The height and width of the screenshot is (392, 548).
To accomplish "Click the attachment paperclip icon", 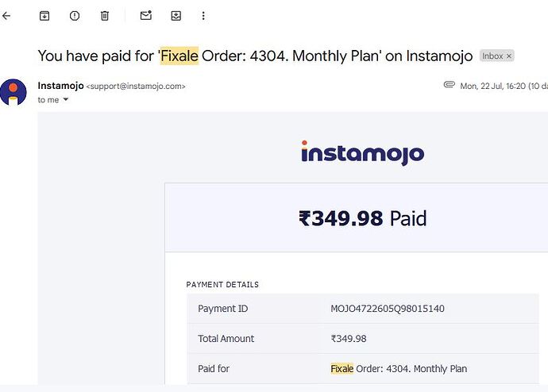I will click(449, 84).
